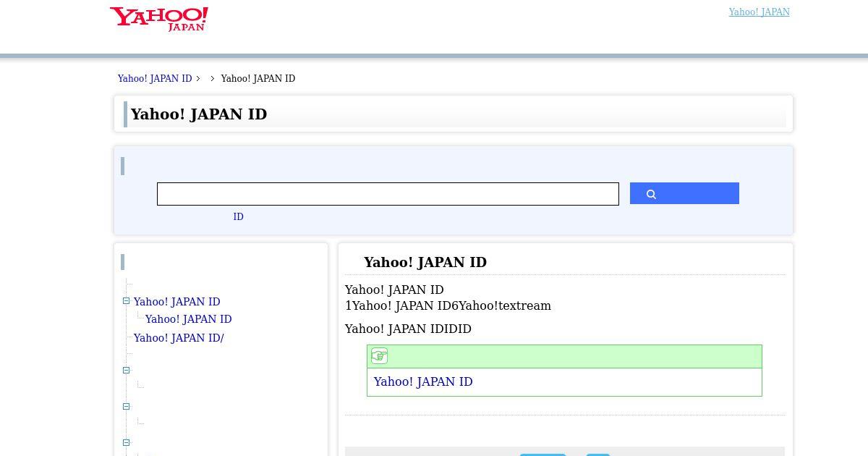
Task: Collapse the Yahoo! JAPAN ID tree node
Action: [126, 301]
